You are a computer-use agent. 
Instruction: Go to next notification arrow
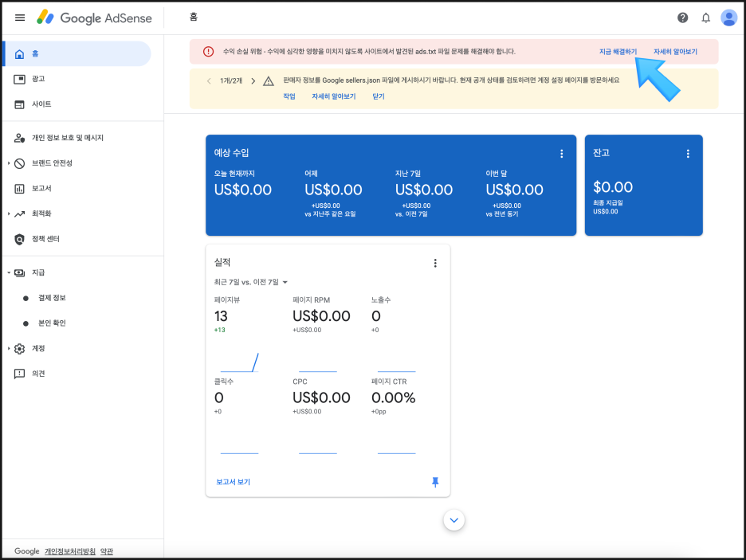point(253,80)
